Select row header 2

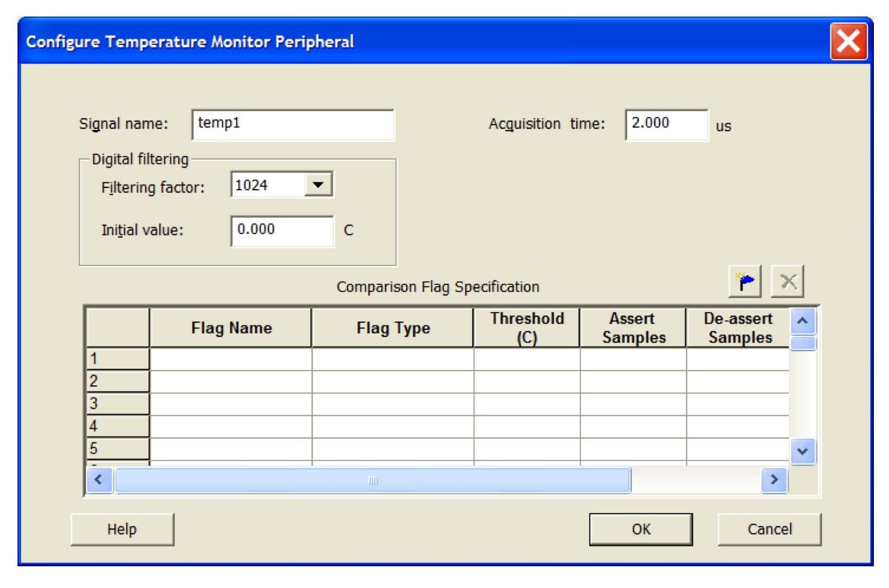click(118, 381)
